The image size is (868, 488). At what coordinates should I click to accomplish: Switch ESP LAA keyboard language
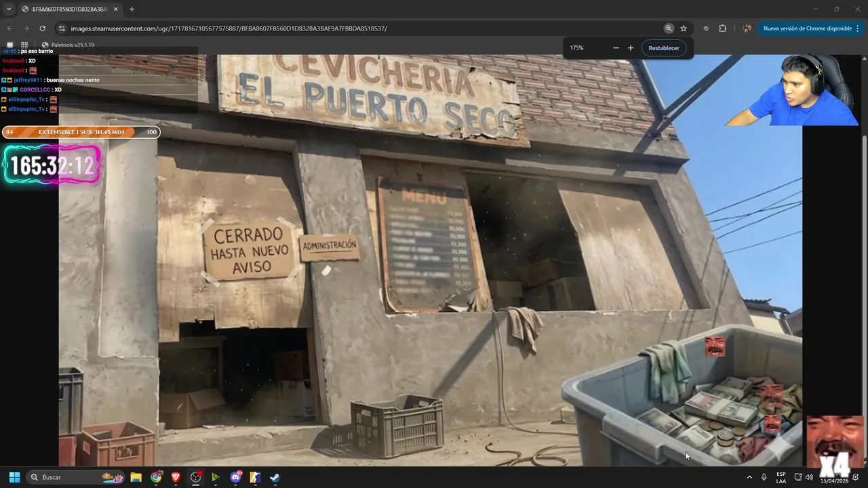point(781,477)
